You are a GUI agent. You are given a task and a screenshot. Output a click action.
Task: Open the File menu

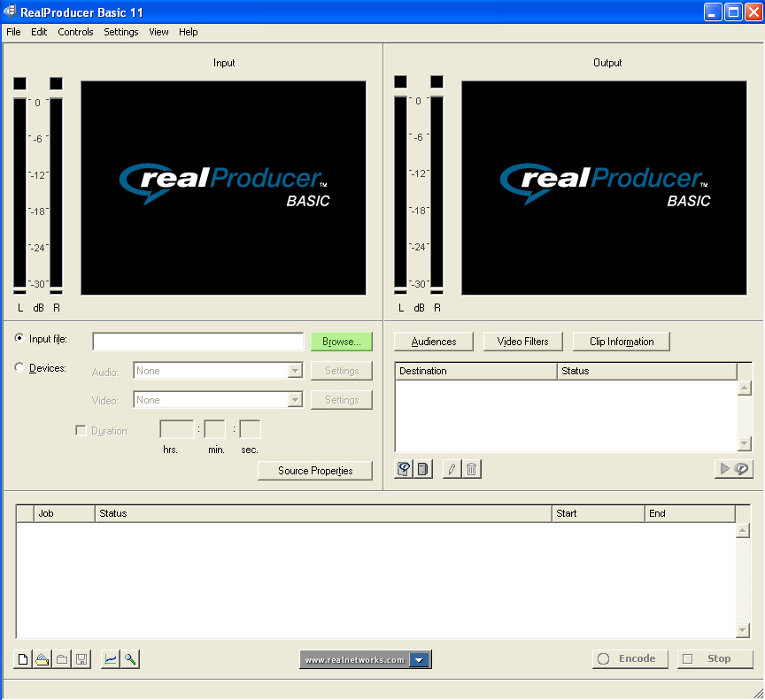point(13,32)
